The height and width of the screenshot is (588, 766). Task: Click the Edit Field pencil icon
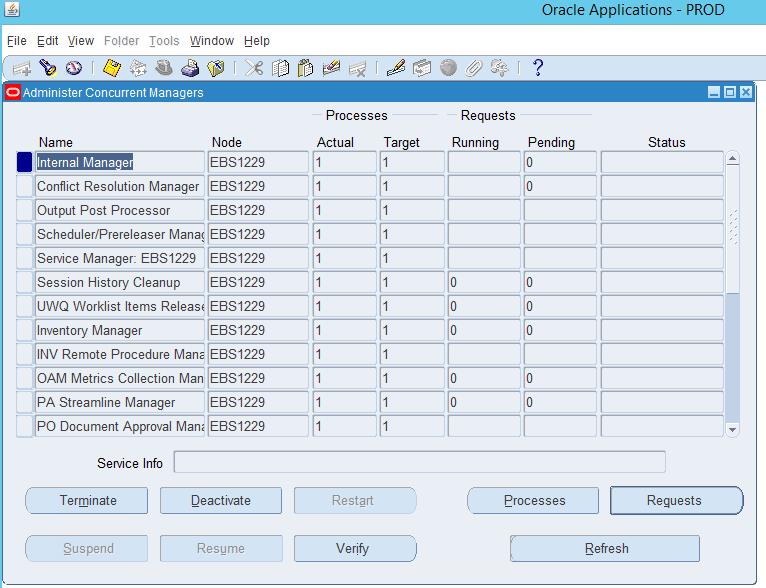pos(396,68)
